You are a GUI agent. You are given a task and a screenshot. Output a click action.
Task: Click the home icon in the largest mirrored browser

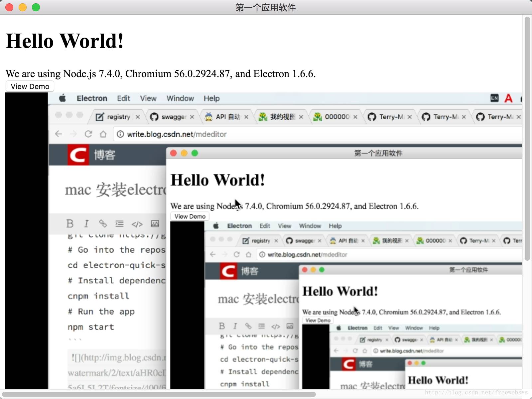[x=103, y=134]
